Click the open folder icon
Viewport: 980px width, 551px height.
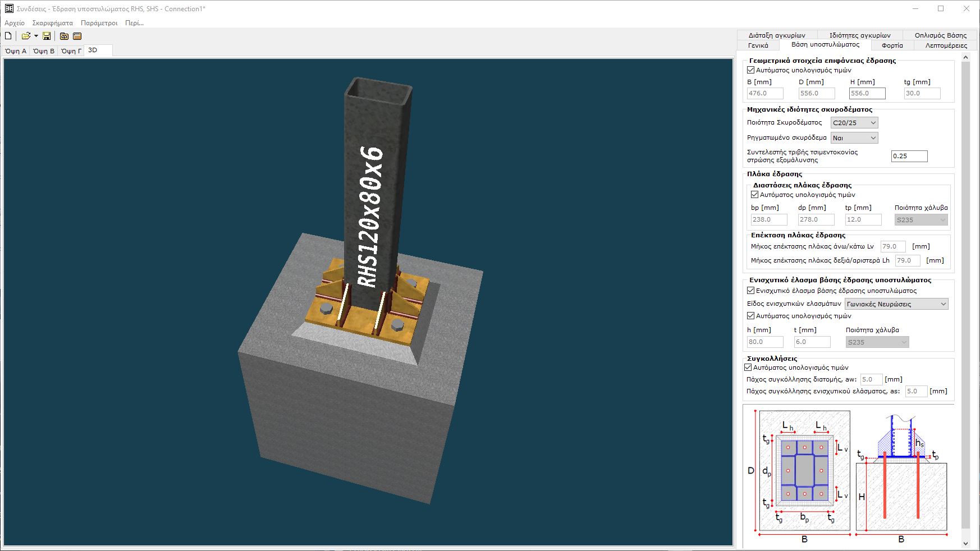pyautogui.click(x=26, y=36)
